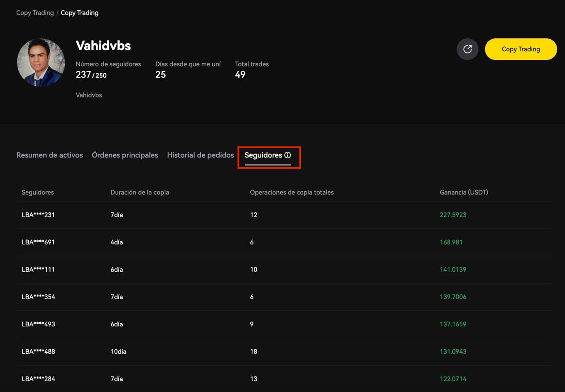Click the Duración de la copia header
The height and width of the screenshot is (392, 565).
tap(139, 192)
